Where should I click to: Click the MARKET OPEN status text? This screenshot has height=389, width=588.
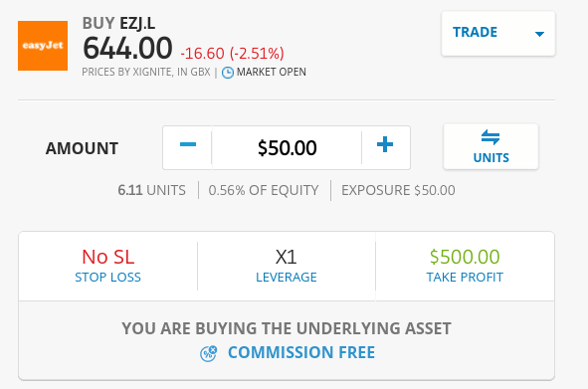pyautogui.click(x=272, y=72)
